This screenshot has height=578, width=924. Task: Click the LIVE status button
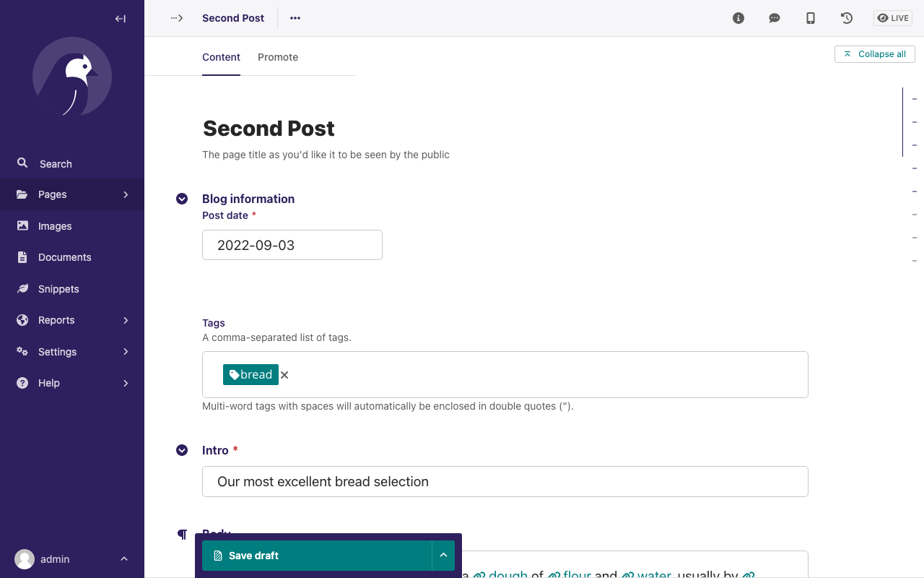893,18
